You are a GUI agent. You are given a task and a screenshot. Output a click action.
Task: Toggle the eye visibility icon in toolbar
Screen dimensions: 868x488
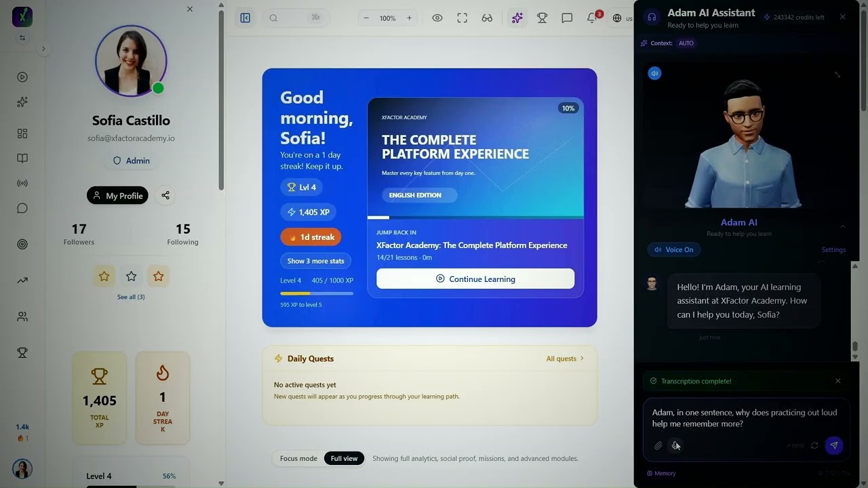(437, 18)
